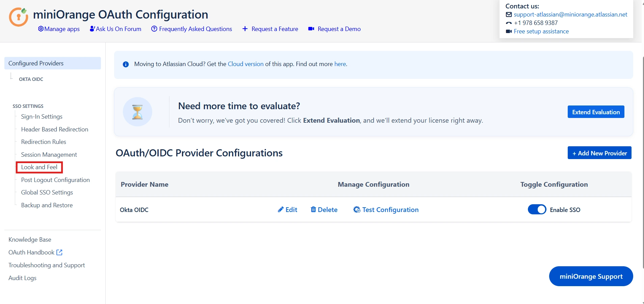Open Backup and Restore
The image size is (644, 304).
point(47,205)
